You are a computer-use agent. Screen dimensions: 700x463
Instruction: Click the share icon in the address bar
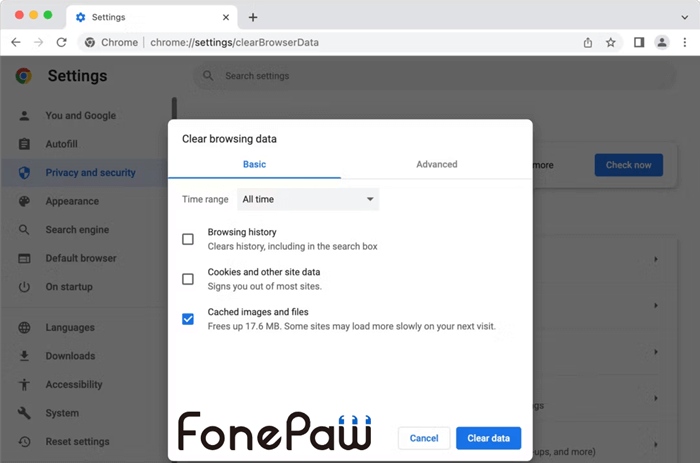click(588, 42)
